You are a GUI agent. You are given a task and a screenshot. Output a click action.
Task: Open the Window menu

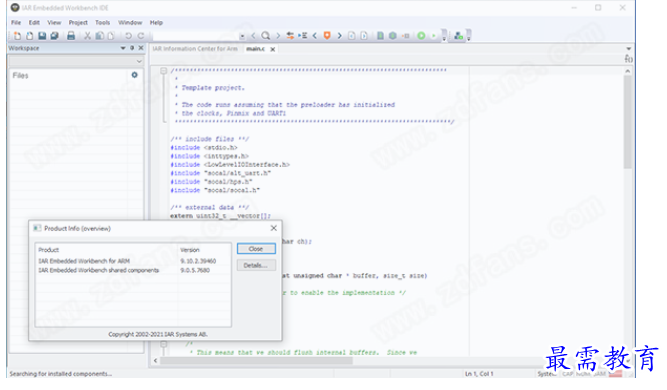[130, 23]
